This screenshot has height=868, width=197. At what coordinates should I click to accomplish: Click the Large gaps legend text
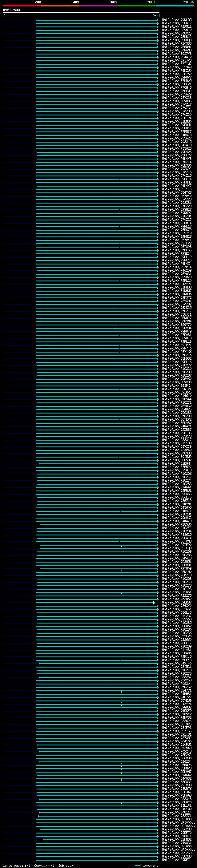[x=13, y=865]
